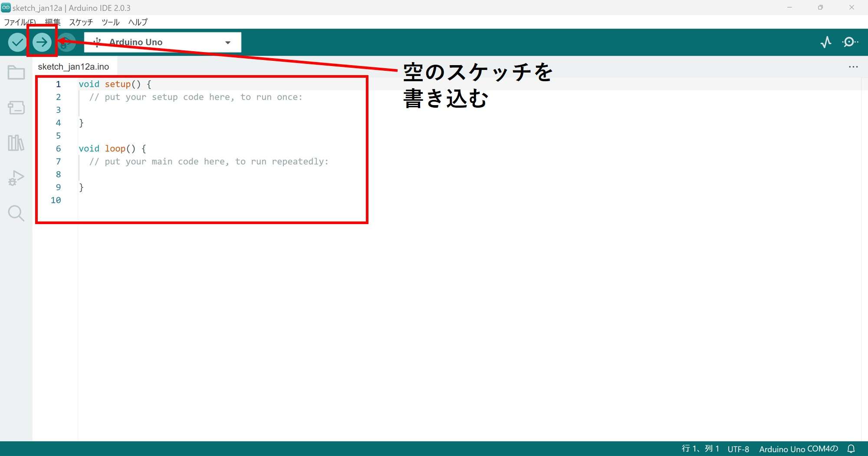Click the closing brace on line 9
Screen dimensions: 868x456
(81, 187)
